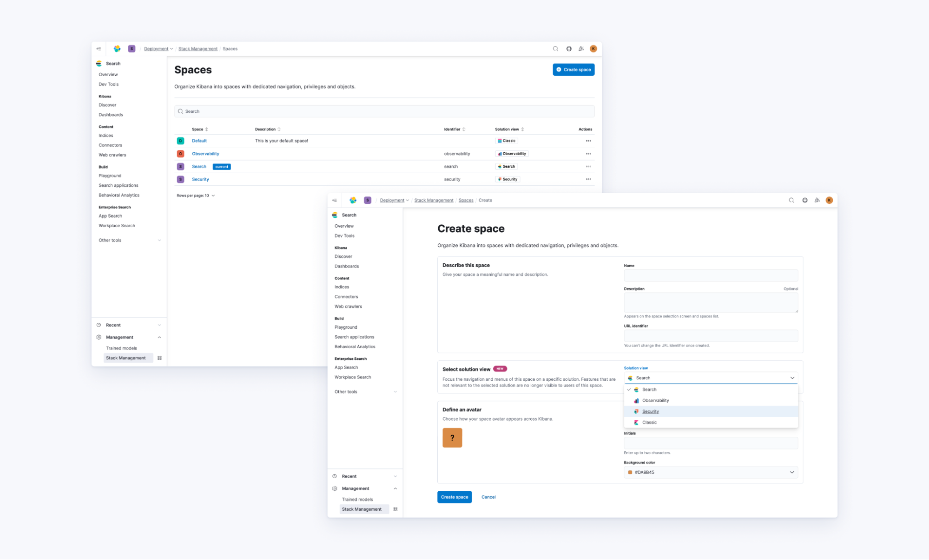Click Elastic logo in Spaces window header
Image resolution: width=929 pixels, height=560 pixels.
(x=117, y=49)
